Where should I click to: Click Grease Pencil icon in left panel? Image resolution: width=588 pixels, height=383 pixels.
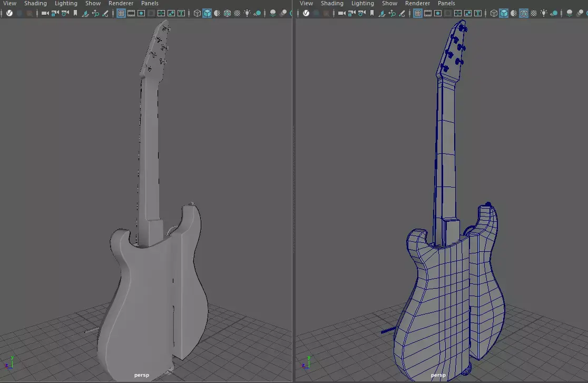coord(105,14)
